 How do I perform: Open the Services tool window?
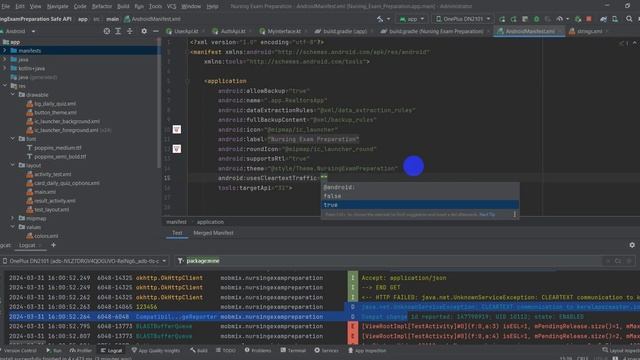pos(326,350)
